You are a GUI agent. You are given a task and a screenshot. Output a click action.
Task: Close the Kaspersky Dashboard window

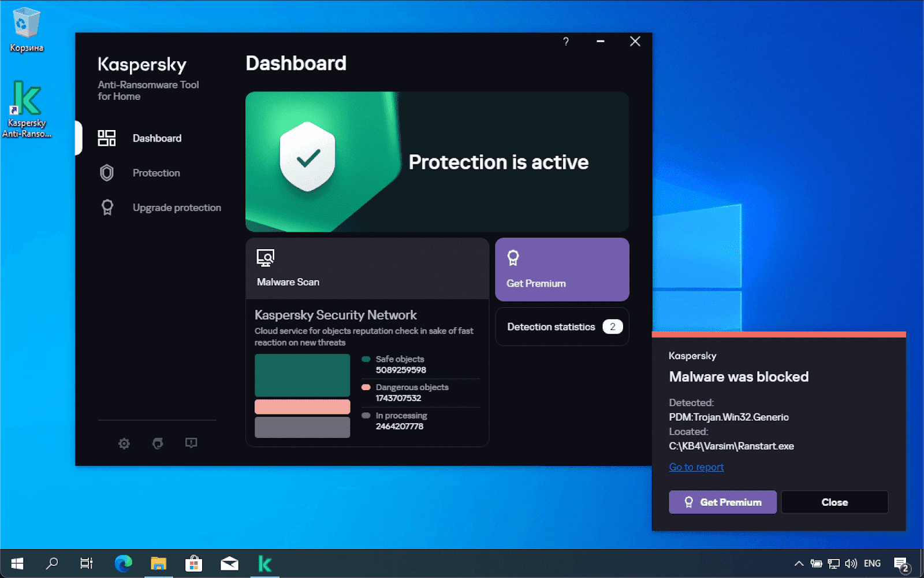635,42
